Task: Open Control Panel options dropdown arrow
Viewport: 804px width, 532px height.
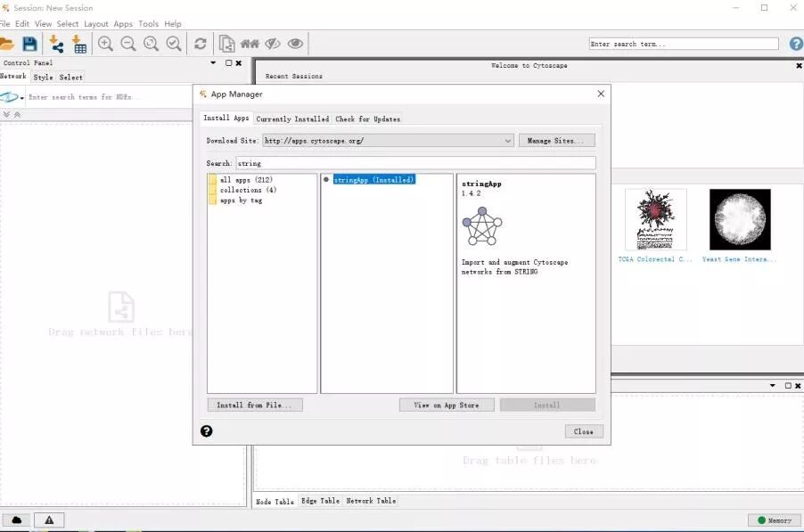Action: pos(213,62)
